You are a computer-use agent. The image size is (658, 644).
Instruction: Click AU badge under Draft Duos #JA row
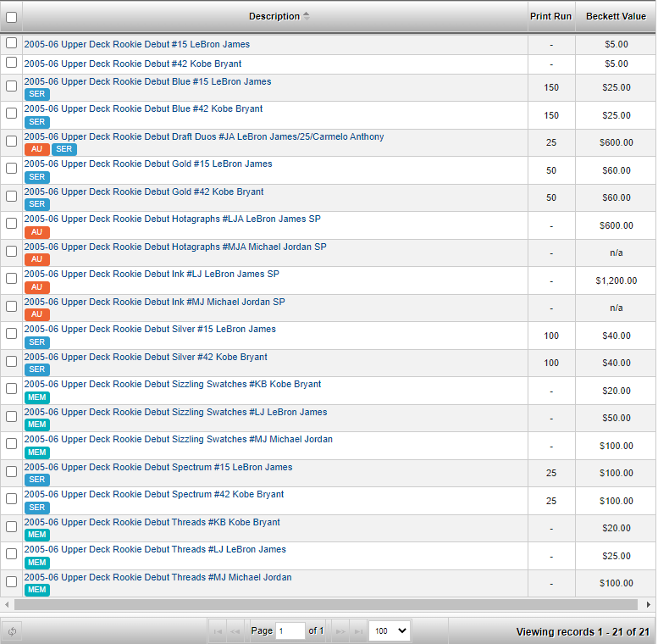coord(37,149)
